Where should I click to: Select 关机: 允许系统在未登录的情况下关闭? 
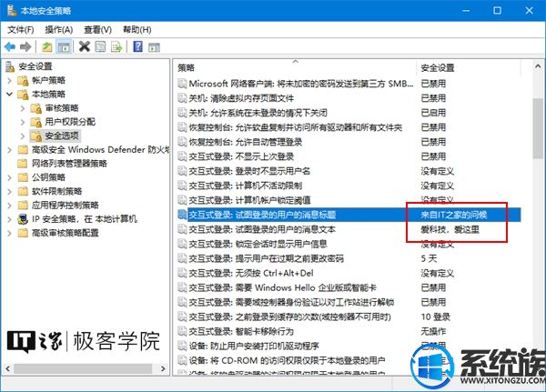click(x=349, y=113)
